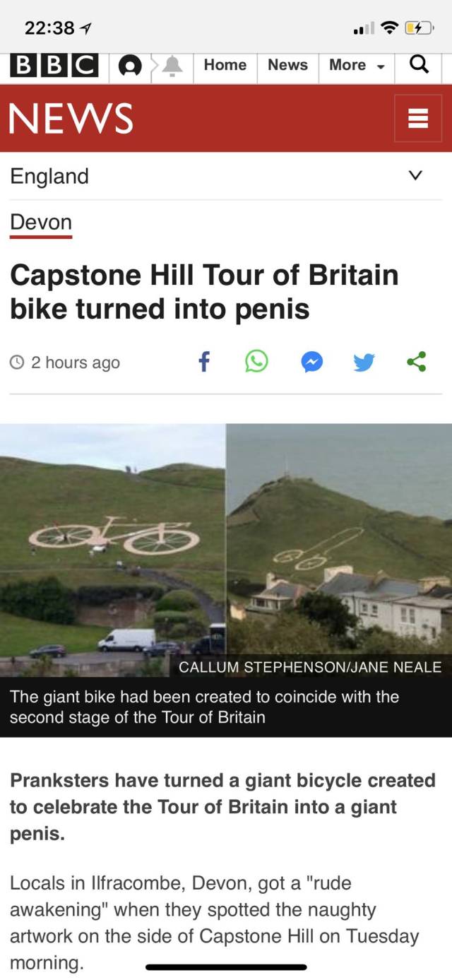Viewport: 452px width, 980px height.
Task: Click the NEWS banner title
Action: coord(71,118)
